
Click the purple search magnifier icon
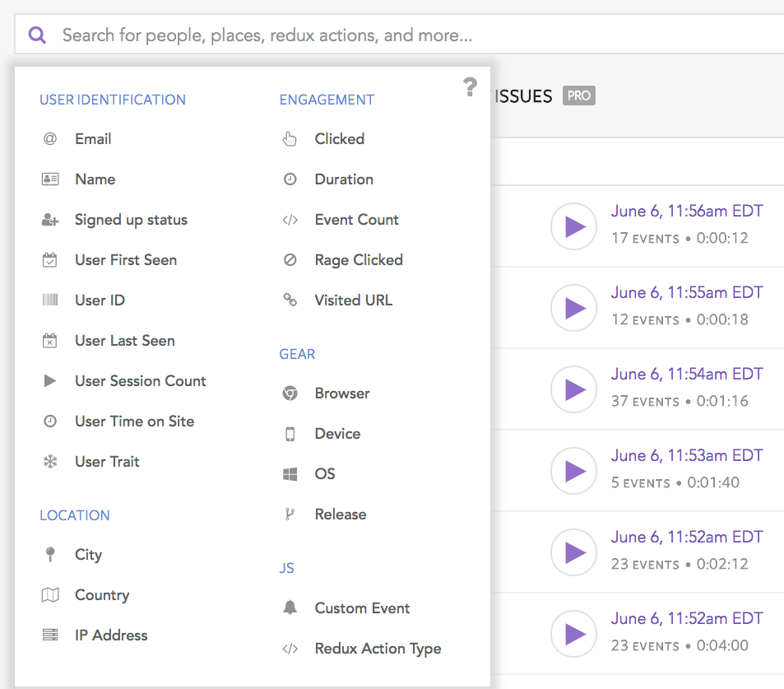pos(37,35)
